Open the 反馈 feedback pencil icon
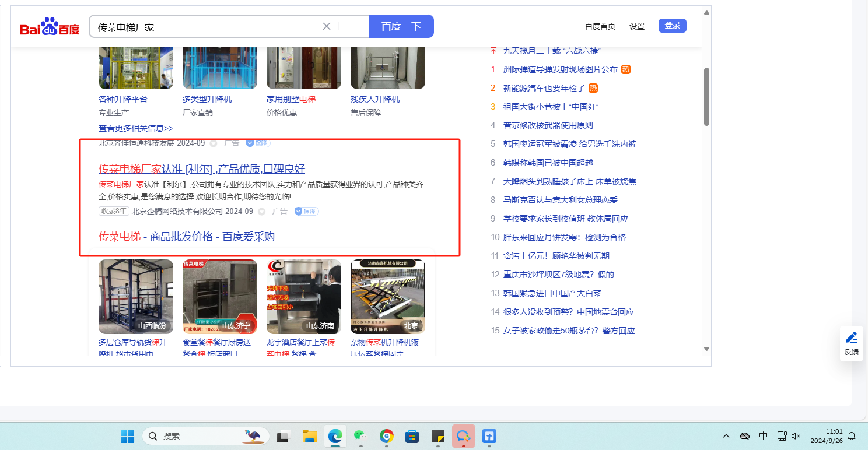Screen dimensions: 868x450 point(852,337)
